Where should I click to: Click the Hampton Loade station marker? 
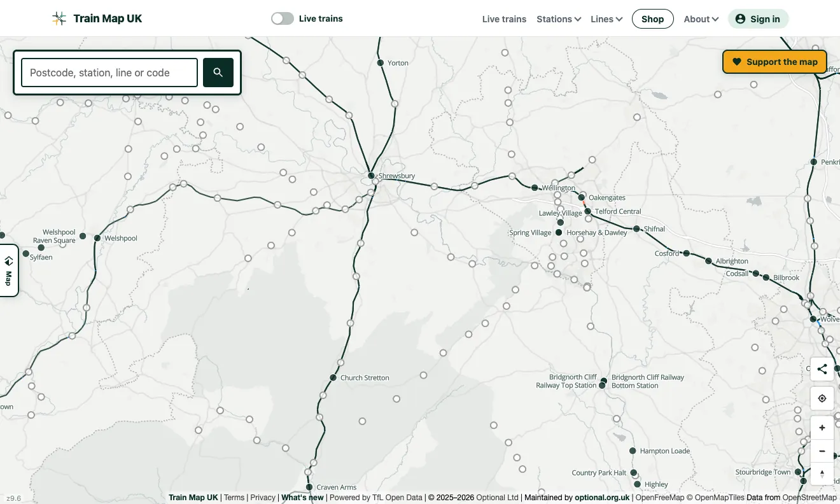(633, 451)
